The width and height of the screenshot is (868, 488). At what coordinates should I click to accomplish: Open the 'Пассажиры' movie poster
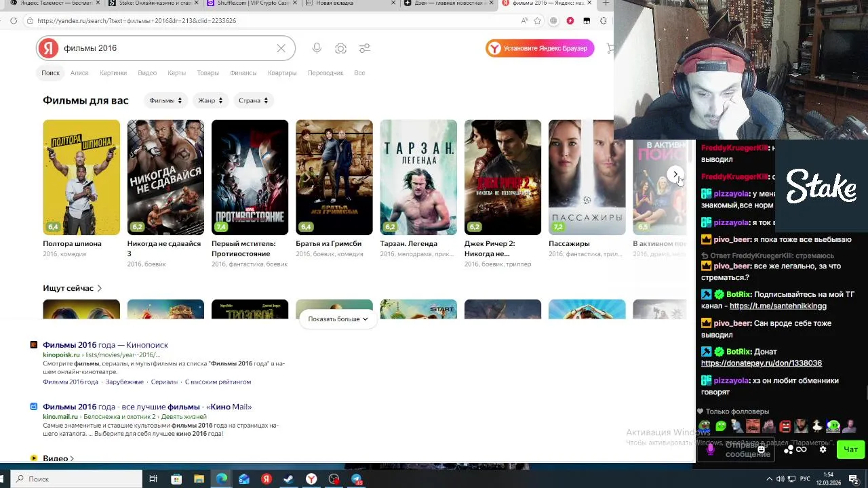point(587,178)
